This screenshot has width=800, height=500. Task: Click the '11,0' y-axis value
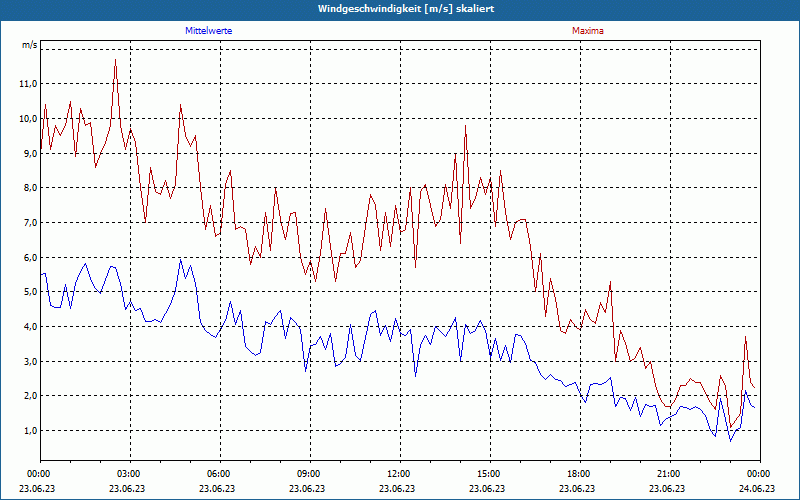tap(28, 84)
